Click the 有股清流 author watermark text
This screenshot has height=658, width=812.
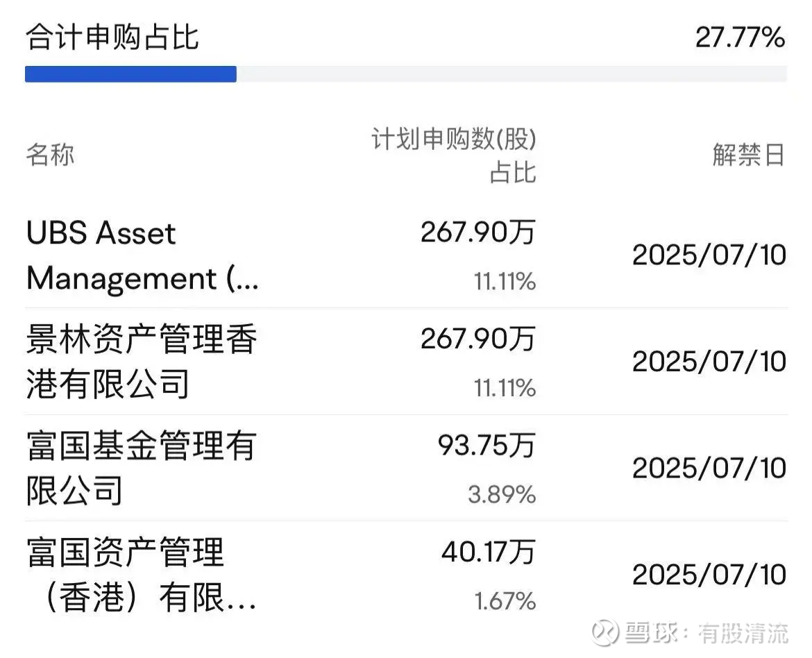(x=743, y=633)
